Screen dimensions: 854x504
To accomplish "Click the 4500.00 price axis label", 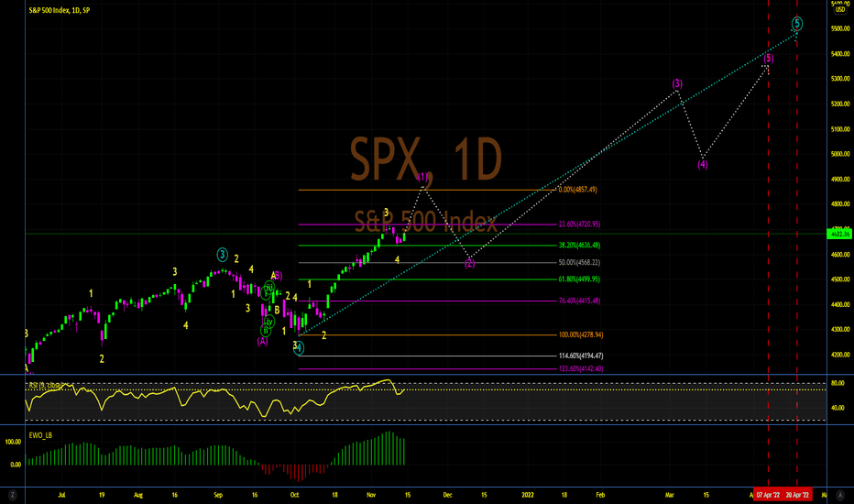I will [x=840, y=279].
